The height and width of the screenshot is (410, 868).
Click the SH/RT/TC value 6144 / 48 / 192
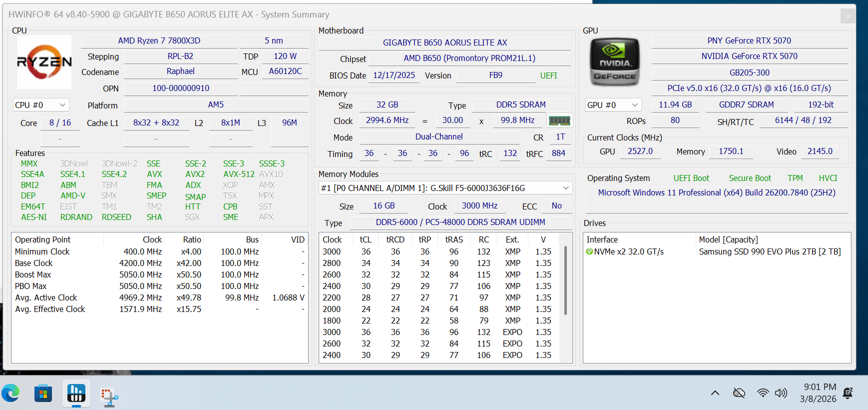pyautogui.click(x=803, y=120)
